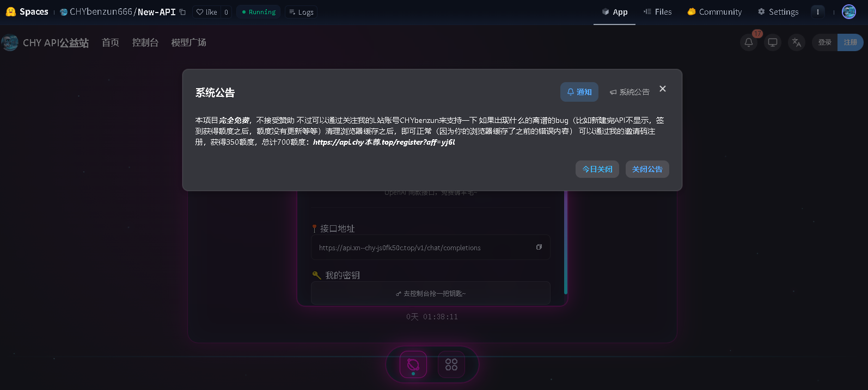Click the 注册 register button
This screenshot has height=390, width=868.
(x=851, y=42)
